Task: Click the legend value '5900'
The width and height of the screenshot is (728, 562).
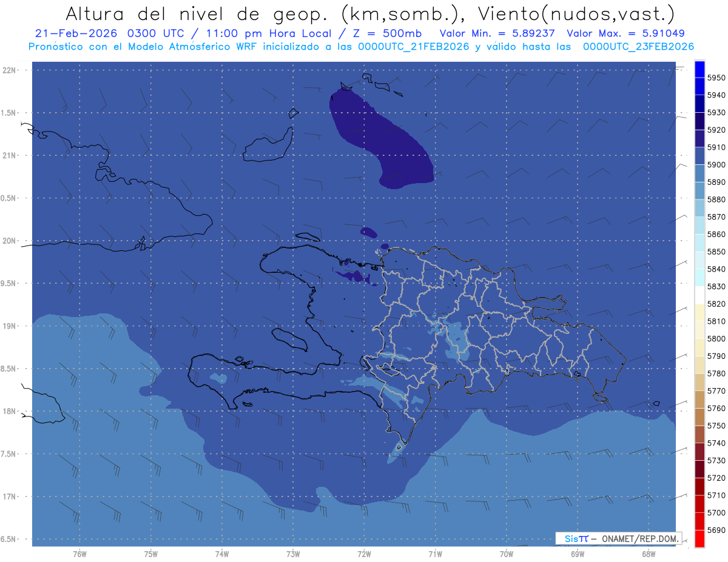Action: 716,164
